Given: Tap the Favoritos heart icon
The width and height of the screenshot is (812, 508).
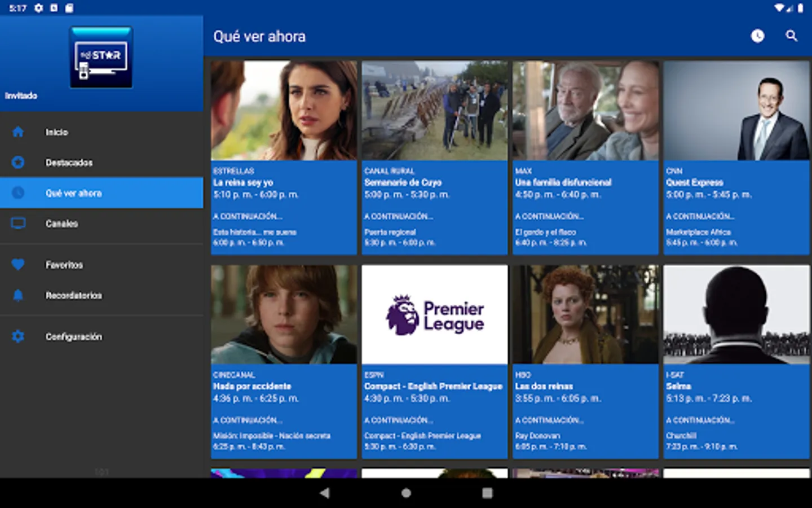Looking at the screenshot, I should tap(18, 265).
